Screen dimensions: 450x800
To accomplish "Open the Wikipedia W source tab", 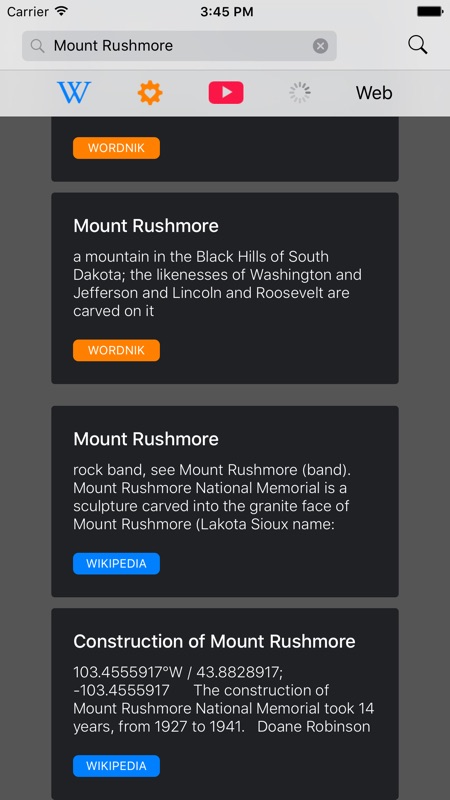I will [x=74, y=93].
